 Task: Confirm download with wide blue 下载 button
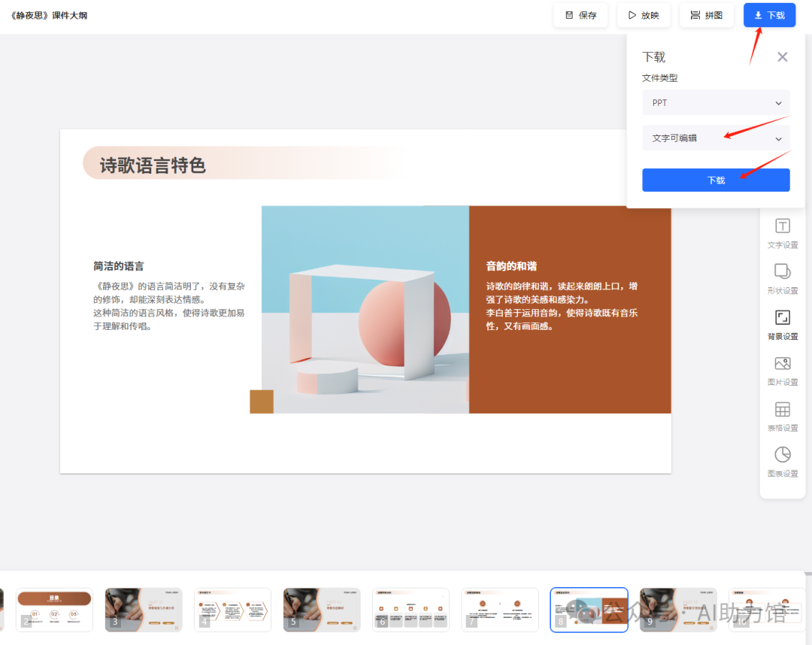click(x=717, y=180)
